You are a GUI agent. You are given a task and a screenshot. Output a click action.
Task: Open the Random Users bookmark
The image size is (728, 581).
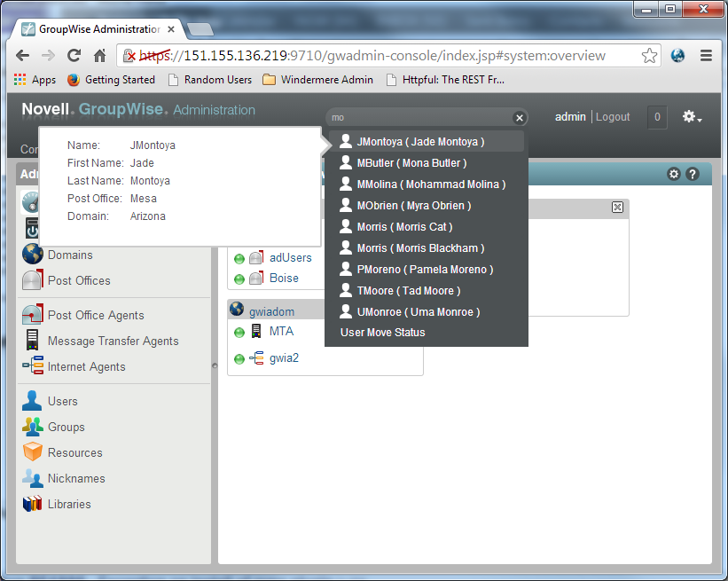[x=210, y=80]
